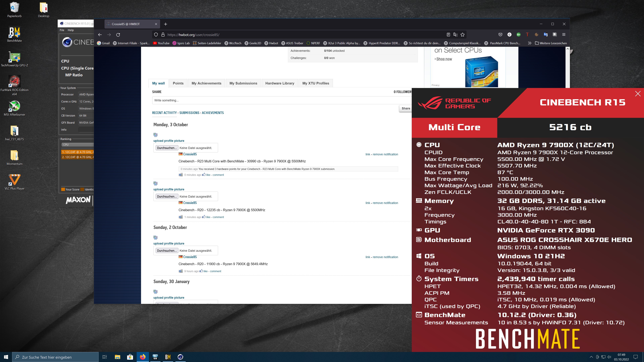Image resolution: width=644 pixels, height=362 pixels.
Task: Click the HWBOT page vertical scrollbar up arrow
Action: coord(568,49)
